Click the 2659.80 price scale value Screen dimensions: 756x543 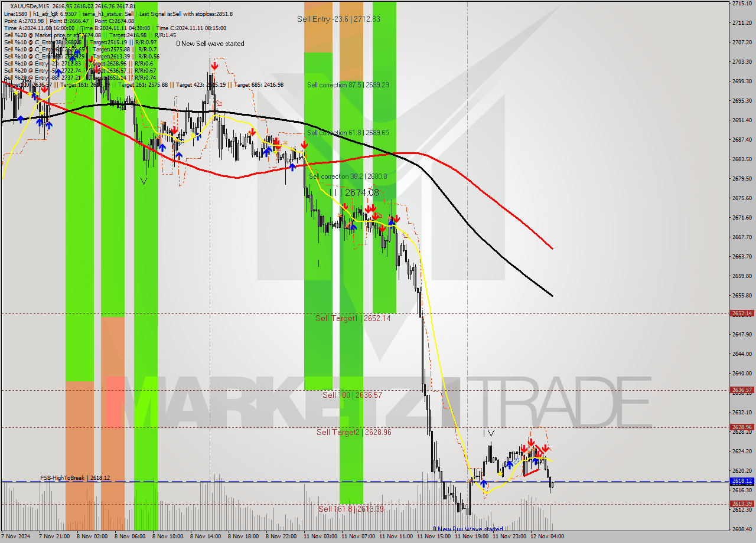coord(742,276)
